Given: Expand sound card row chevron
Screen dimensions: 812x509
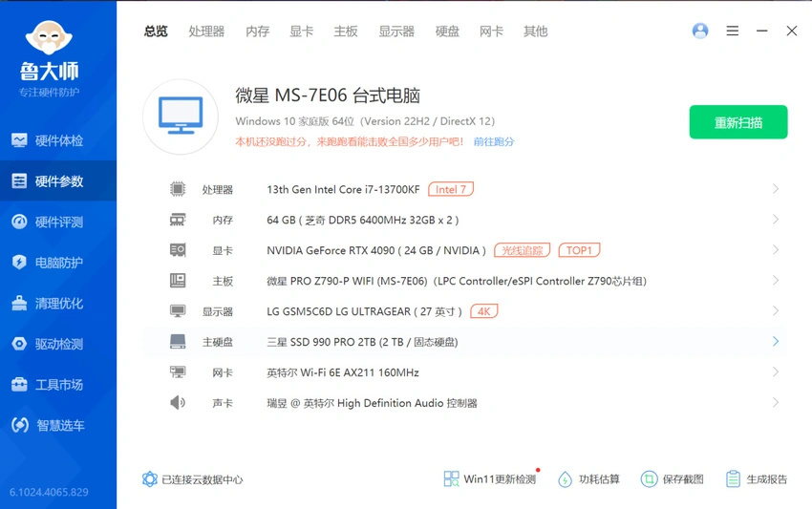Looking at the screenshot, I should click(776, 402).
